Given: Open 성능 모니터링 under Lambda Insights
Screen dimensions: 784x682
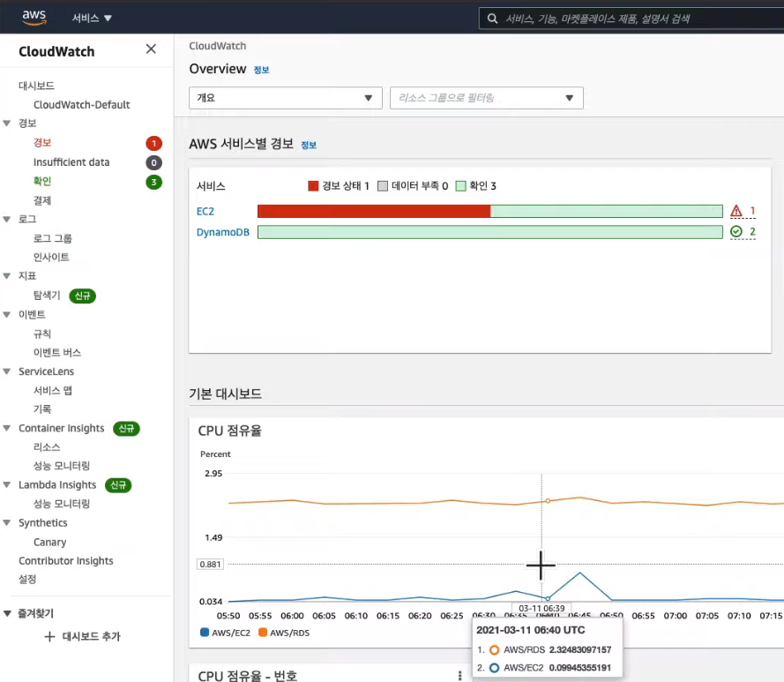Looking at the screenshot, I should pos(62,504).
